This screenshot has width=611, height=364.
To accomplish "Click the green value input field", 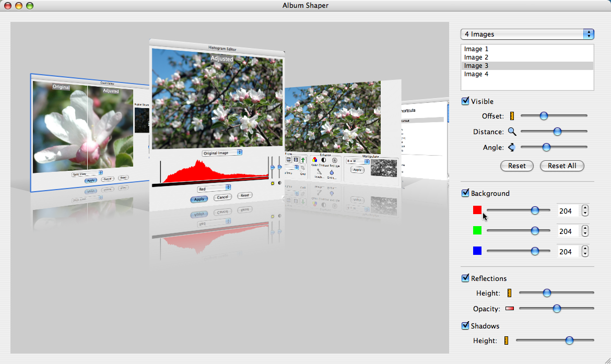I will (568, 231).
